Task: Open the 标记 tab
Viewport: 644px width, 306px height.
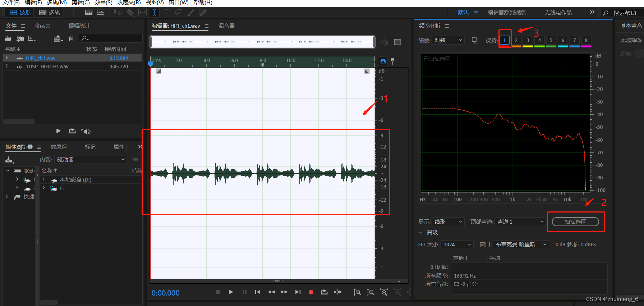Action: tap(90, 147)
